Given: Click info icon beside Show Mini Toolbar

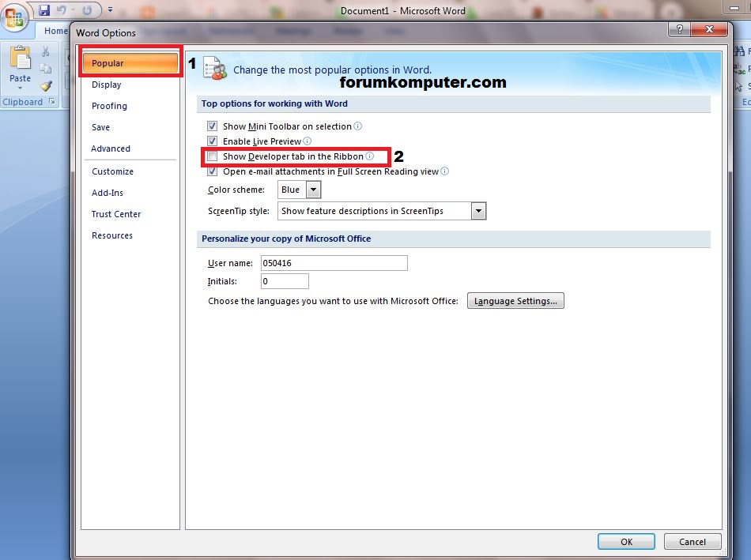Looking at the screenshot, I should coord(358,126).
